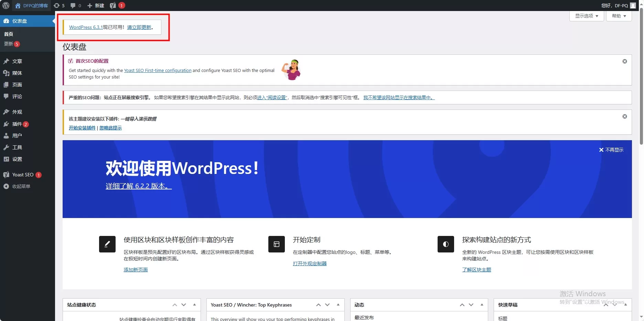Open 详细了解 6.2.2 版本 link
The height and width of the screenshot is (321, 644).
pyautogui.click(x=139, y=186)
